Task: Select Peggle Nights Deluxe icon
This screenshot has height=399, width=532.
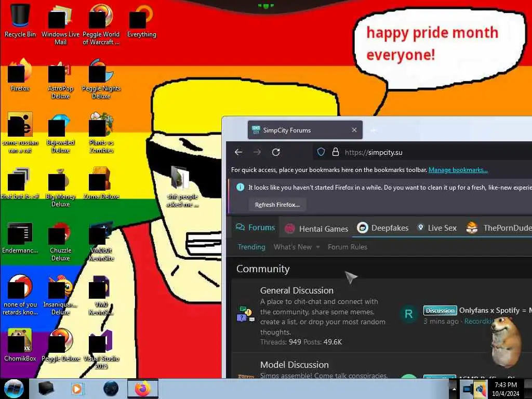Action: (101, 79)
